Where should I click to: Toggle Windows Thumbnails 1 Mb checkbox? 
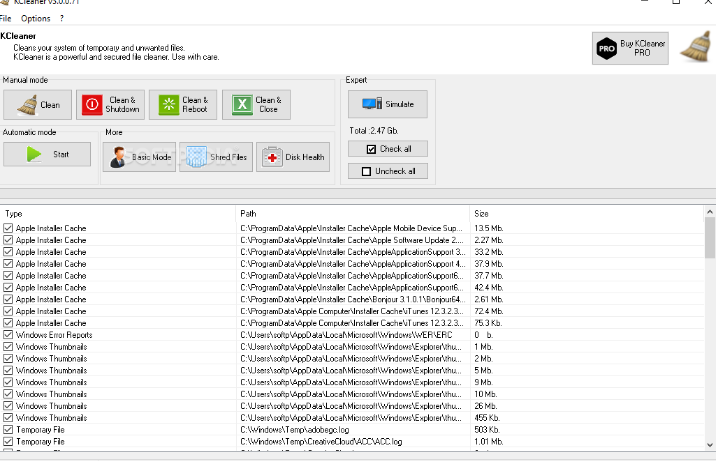point(8,346)
